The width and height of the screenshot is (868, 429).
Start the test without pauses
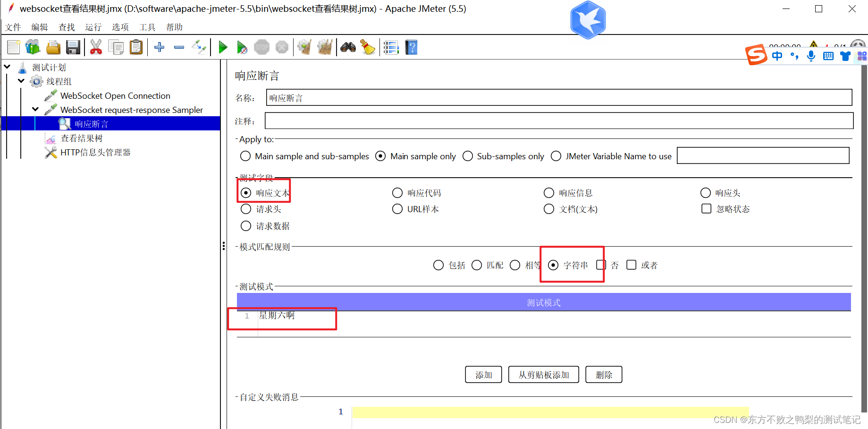[x=242, y=47]
